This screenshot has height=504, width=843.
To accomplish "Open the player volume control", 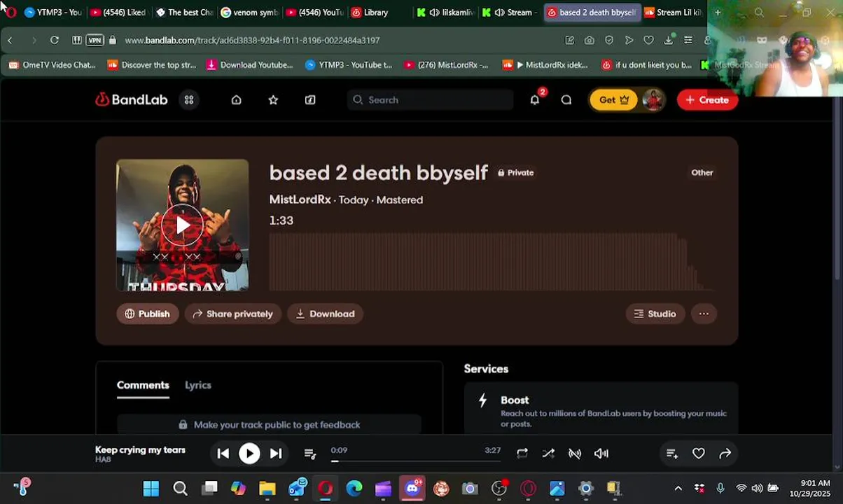I will [x=601, y=454].
